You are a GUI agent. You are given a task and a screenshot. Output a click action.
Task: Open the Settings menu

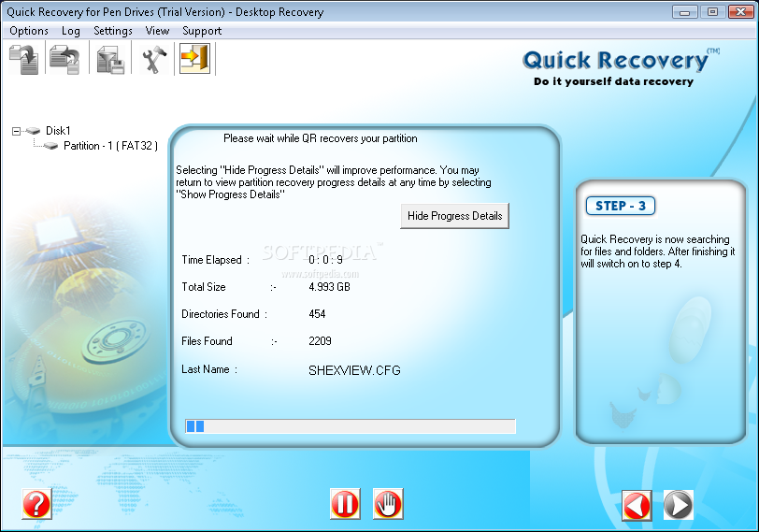113,31
